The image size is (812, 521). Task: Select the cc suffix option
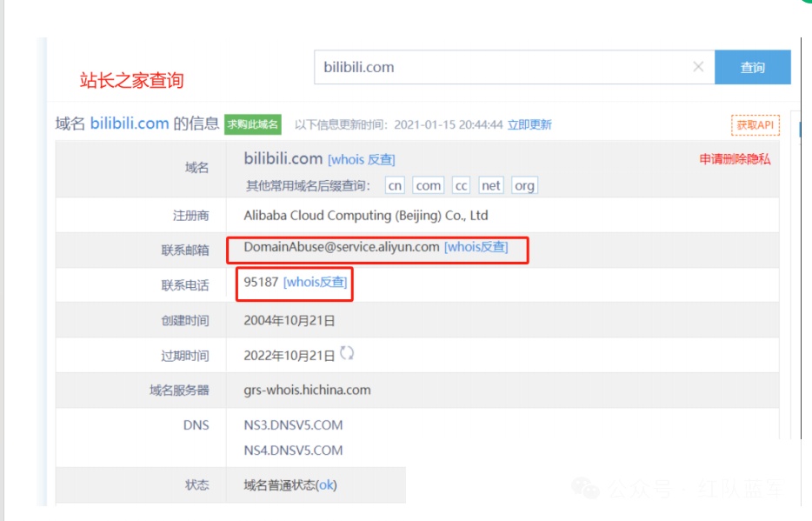click(x=461, y=185)
